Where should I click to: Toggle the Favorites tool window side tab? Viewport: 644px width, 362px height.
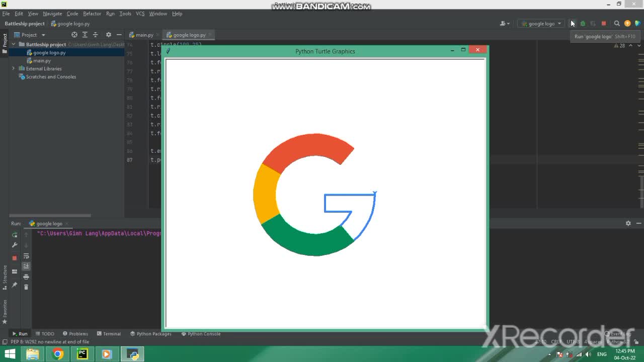5,312
